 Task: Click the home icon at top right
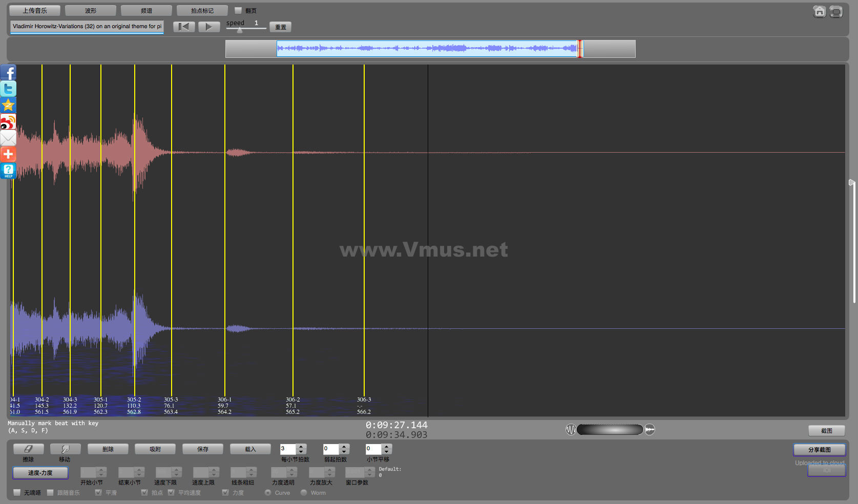click(819, 11)
